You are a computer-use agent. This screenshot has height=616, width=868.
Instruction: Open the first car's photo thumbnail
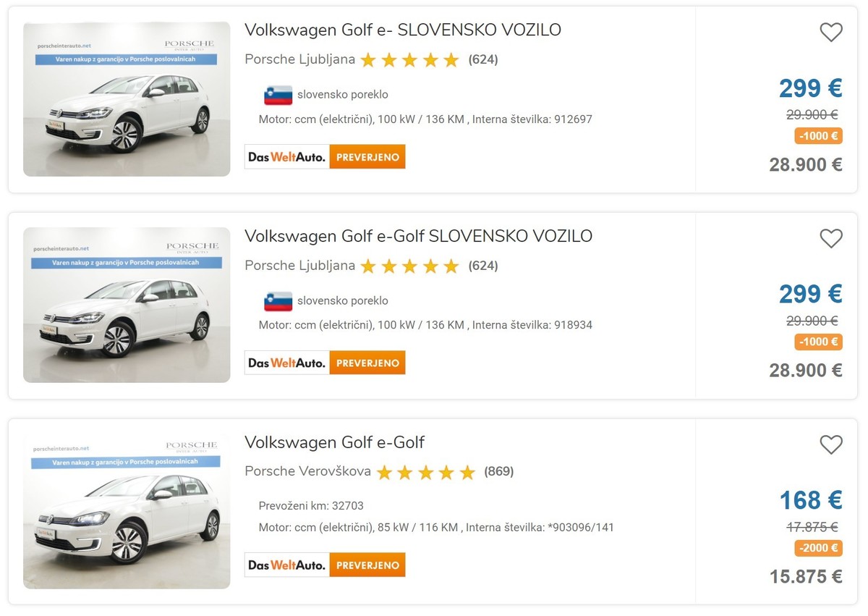[126, 98]
